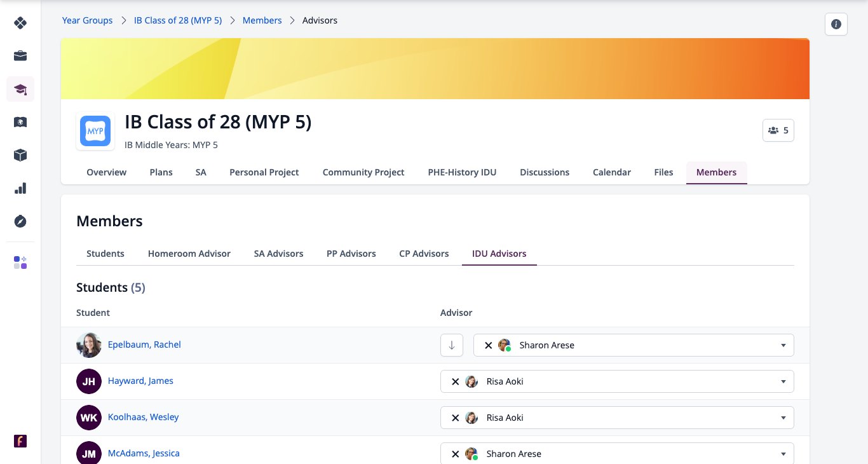
Task: Open the briefcase icon in sidebar
Action: pos(20,56)
